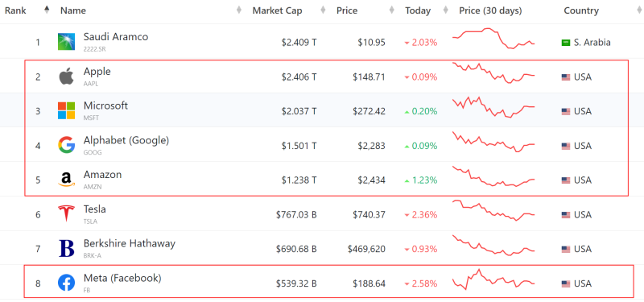Click the Apple logo icon

point(67,77)
